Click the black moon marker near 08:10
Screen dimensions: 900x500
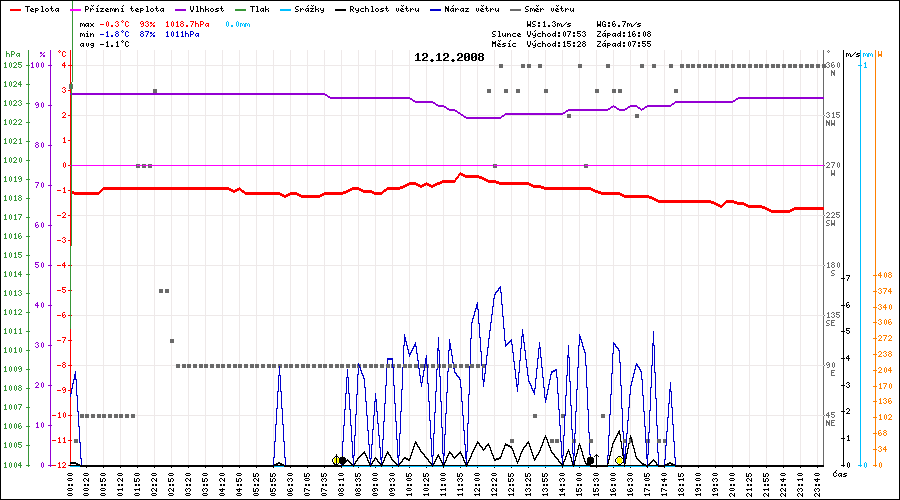[343, 461]
